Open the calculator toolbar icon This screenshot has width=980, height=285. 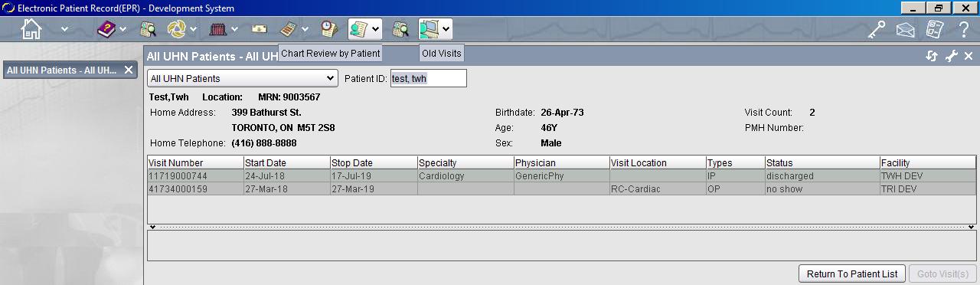pyautogui.click(x=288, y=29)
